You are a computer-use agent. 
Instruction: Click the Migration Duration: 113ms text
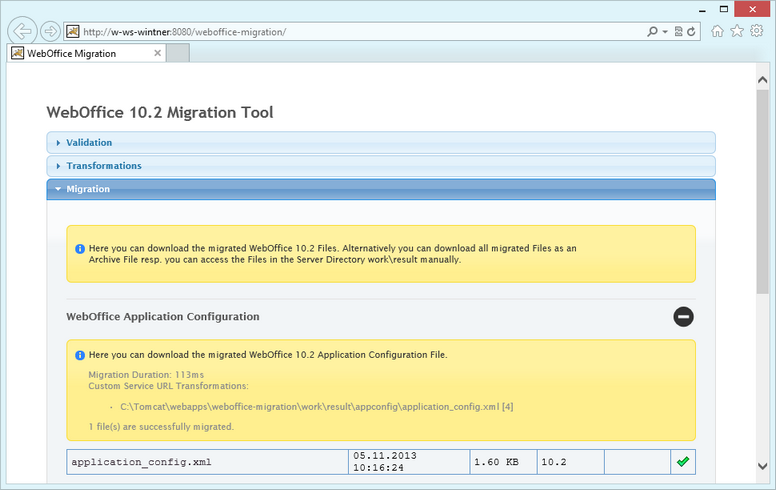click(146, 375)
